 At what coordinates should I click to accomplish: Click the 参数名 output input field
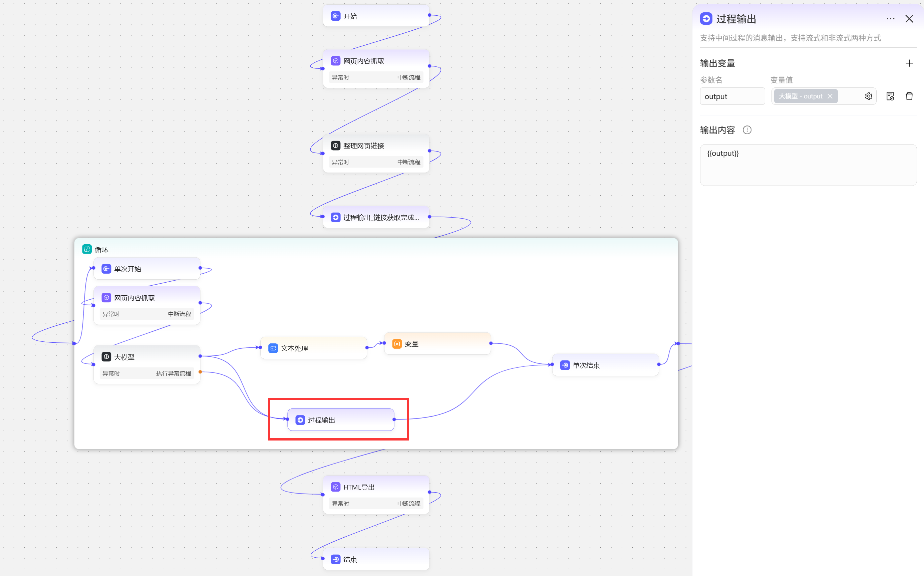click(x=732, y=96)
